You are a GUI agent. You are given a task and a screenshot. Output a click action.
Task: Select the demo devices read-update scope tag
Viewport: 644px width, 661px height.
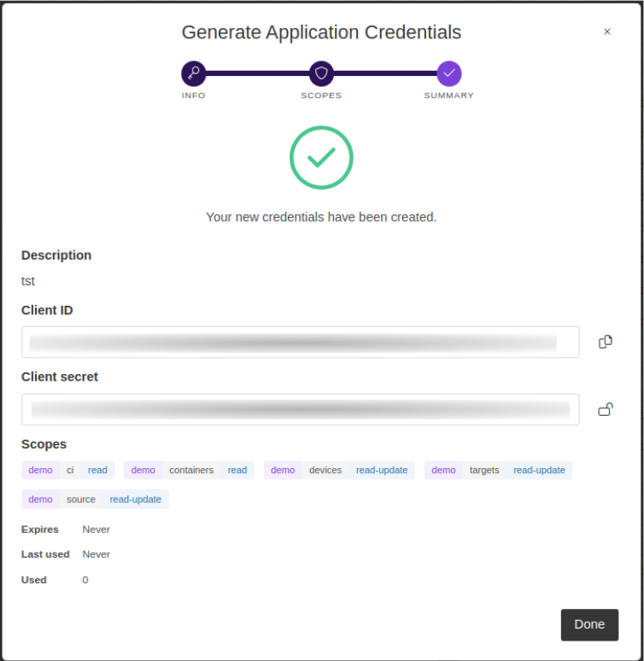point(339,471)
